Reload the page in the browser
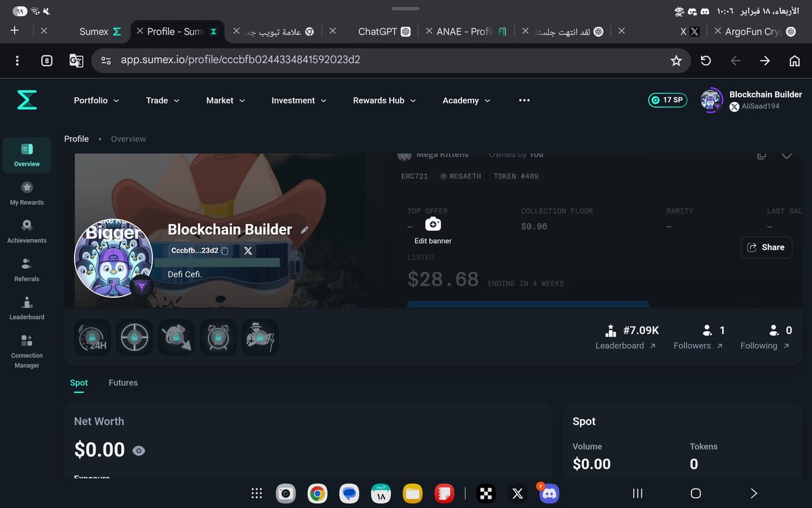The image size is (812, 508). click(x=706, y=60)
